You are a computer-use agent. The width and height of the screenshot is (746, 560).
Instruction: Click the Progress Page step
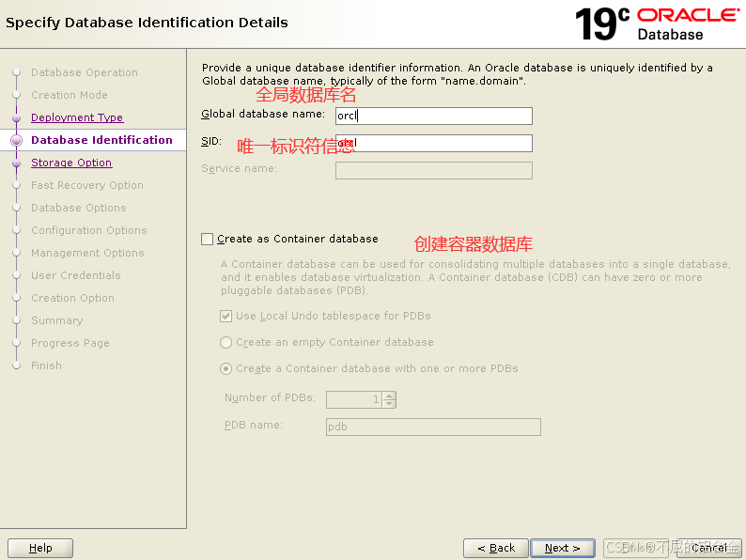point(70,343)
